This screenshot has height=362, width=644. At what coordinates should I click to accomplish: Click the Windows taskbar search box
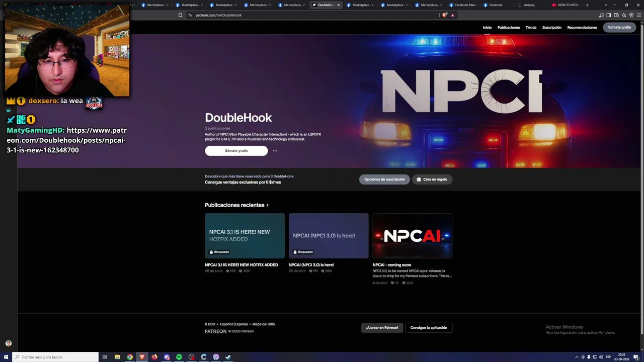pos(55,357)
